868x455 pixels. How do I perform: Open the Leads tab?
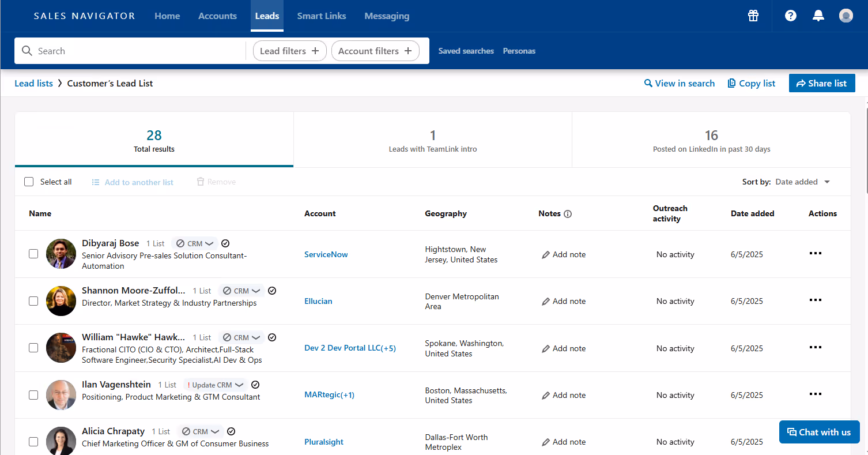tap(267, 16)
